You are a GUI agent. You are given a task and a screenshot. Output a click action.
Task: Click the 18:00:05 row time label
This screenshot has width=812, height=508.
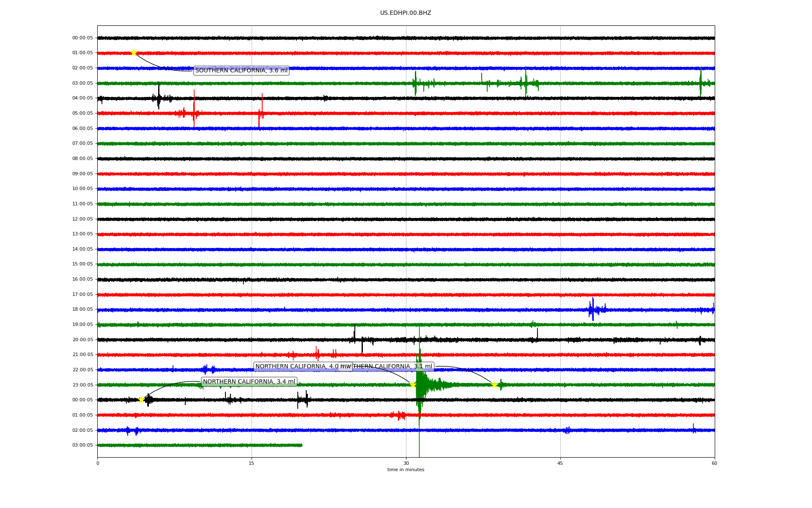[x=82, y=309]
